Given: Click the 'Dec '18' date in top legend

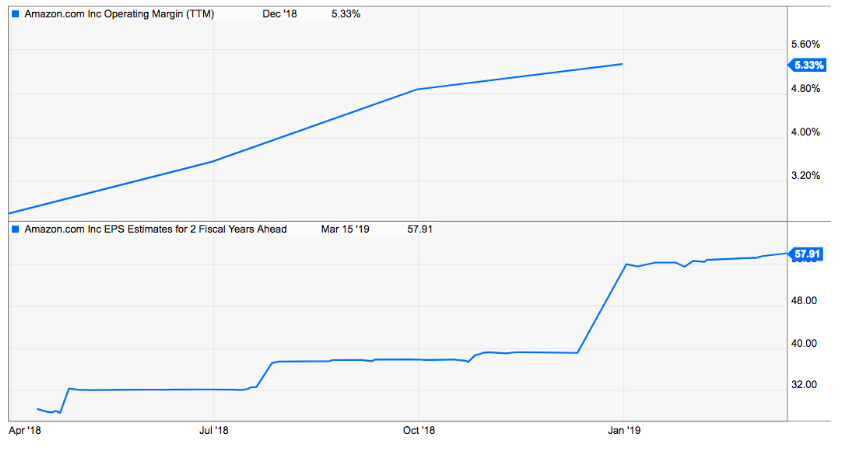Looking at the screenshot, I should point(279,14).
